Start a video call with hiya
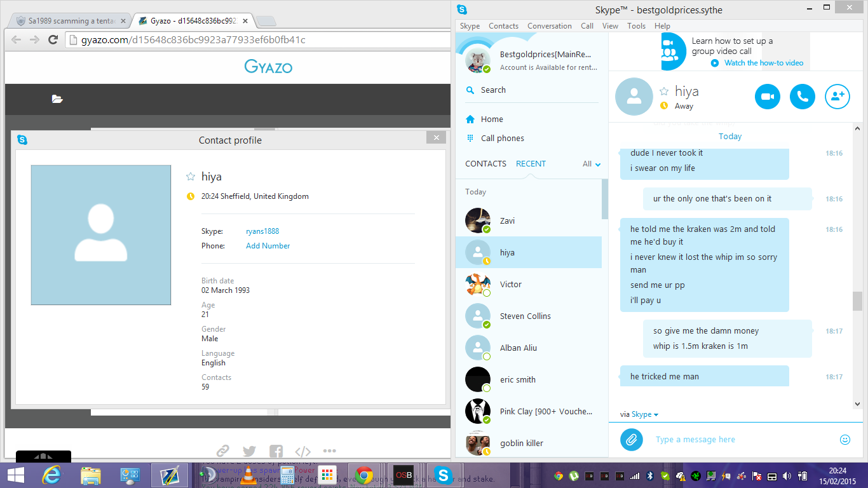Screen dimensions: 868x488 tap(768, 97)
